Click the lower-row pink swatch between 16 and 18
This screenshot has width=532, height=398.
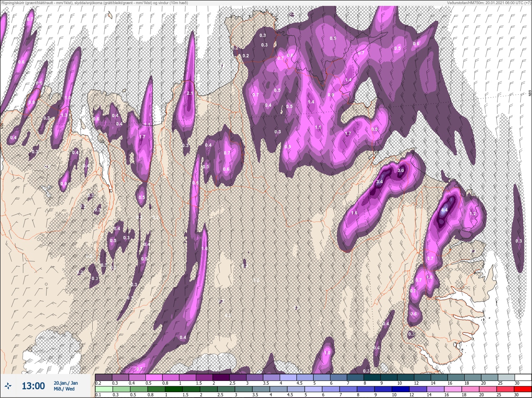(453, 389)
